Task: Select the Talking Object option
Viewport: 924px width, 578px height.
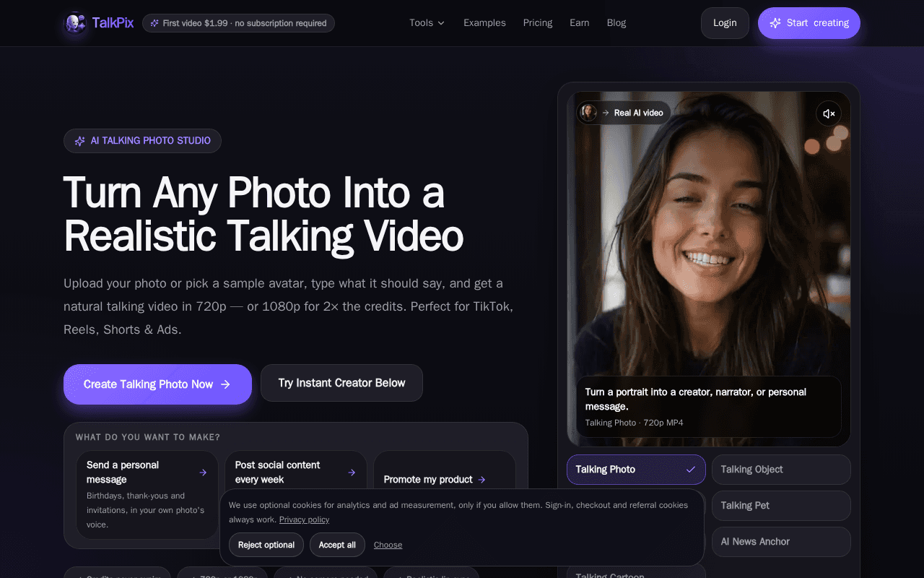Action: tap(781, 470)
